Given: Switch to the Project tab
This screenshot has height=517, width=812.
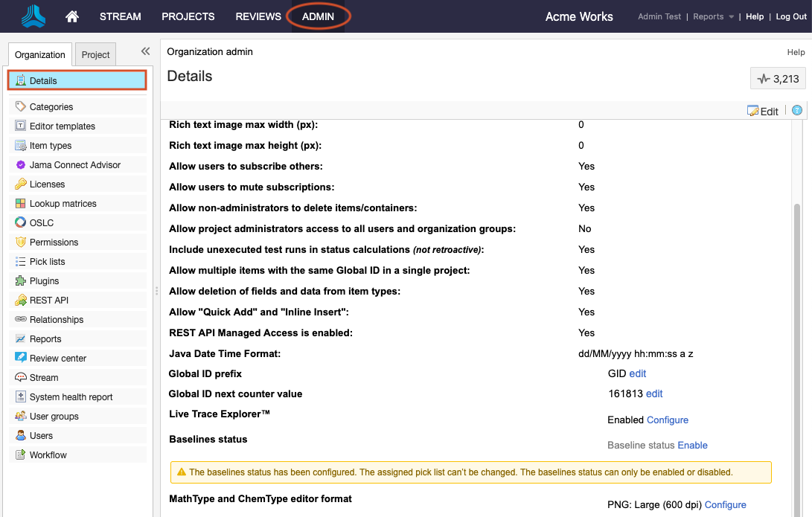Looking at the screenshot, I should [x=95, y=54].
